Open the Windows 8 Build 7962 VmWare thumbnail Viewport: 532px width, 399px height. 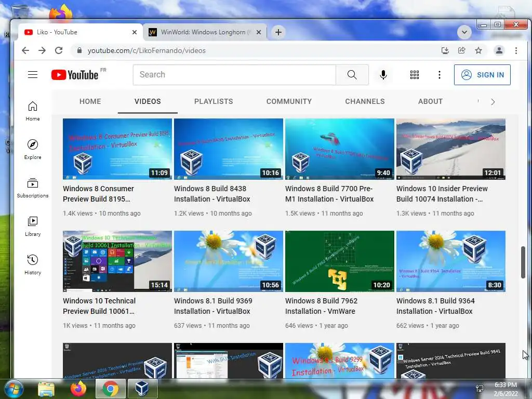[340, 261]
